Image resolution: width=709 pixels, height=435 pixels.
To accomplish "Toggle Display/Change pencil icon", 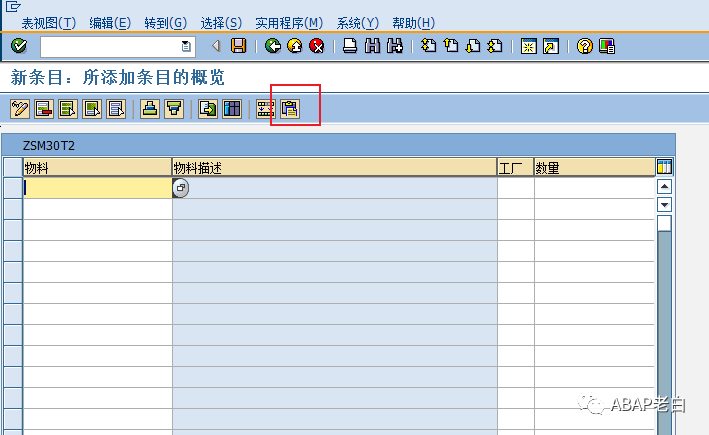I will click(20, 109).
